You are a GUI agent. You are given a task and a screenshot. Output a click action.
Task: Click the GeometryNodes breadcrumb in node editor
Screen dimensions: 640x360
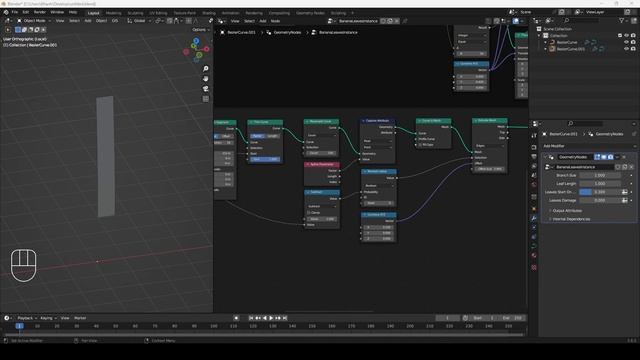287,32
